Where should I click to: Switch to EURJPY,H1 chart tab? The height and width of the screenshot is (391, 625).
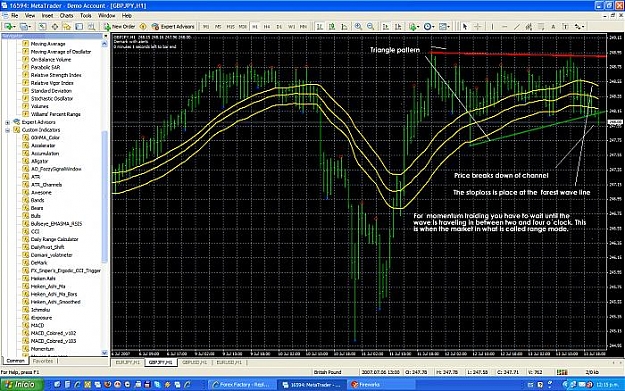click(x=128, y=362)
